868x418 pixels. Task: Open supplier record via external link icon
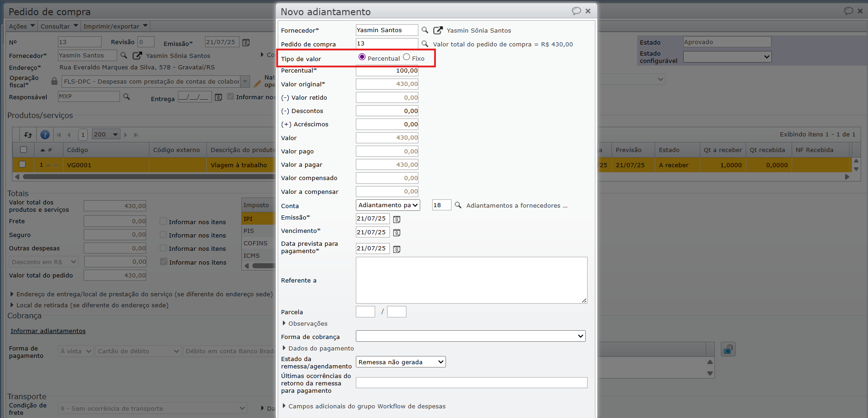click(x=438, y=30)
